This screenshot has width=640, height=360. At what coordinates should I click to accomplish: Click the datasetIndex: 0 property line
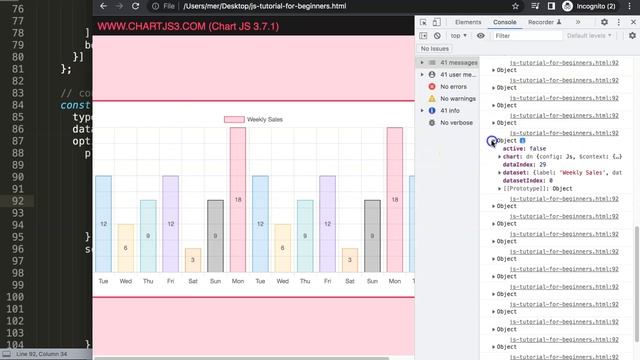(528, 180)
